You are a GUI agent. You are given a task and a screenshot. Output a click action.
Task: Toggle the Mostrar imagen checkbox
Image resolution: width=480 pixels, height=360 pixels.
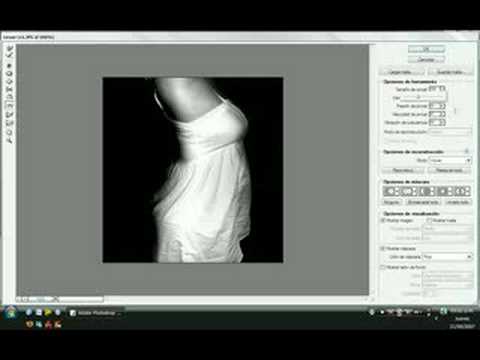[383, 220]
